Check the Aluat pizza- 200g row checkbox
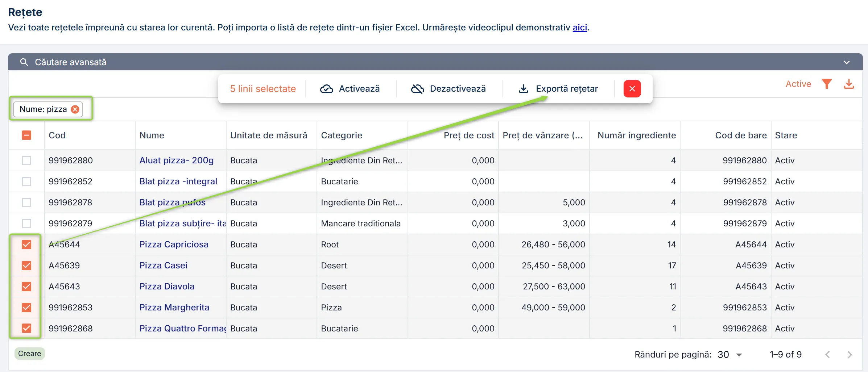Viewport: 868px width, 372px height. point(26,160)
